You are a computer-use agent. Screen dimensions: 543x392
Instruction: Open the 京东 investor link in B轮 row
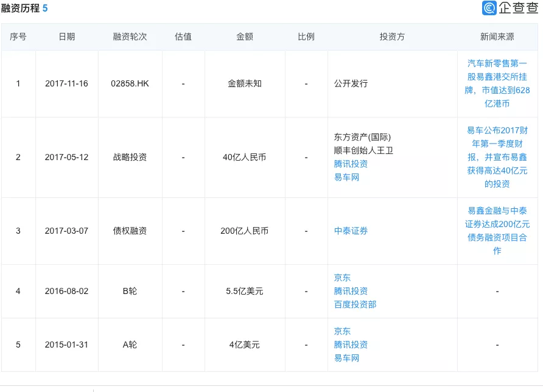pyautogui.click(x=342, y=277)
